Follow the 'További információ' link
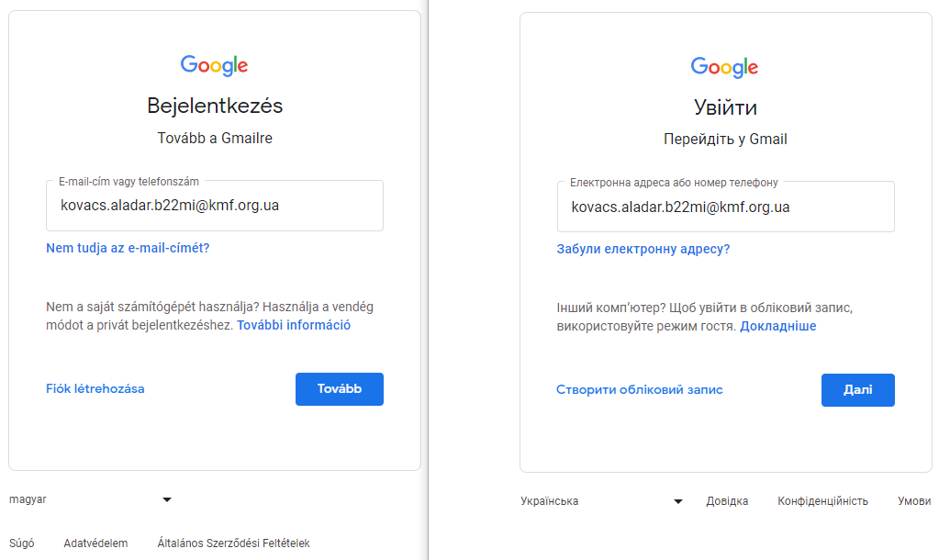Screen dimensions: 939x560 pyautogui.click(x=294, y=325)
